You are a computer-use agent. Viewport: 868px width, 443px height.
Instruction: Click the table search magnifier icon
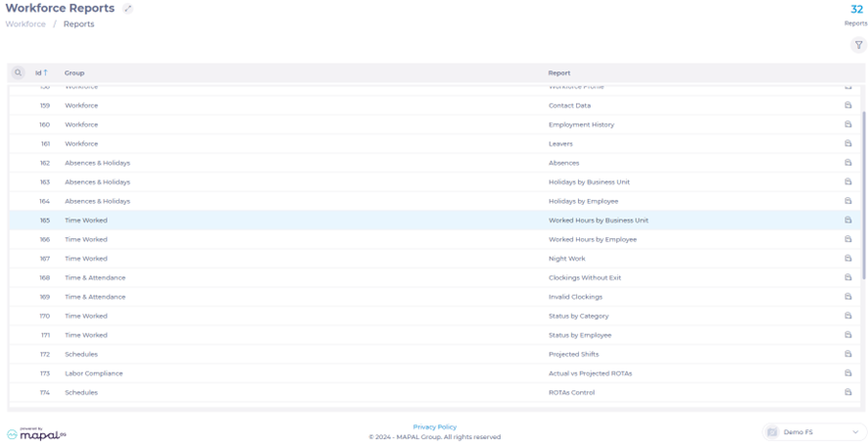pyautogui.click(x=19, y=73)
